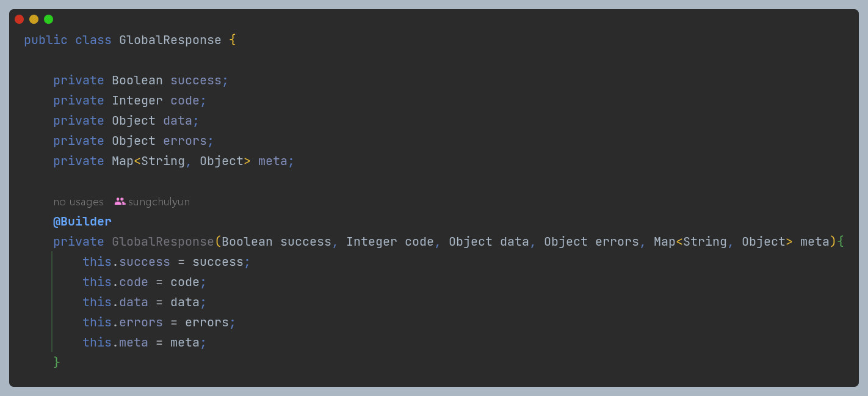The image size is (868, 396).
Task: Click the Integer type of code field
Action: click(137, 100)
